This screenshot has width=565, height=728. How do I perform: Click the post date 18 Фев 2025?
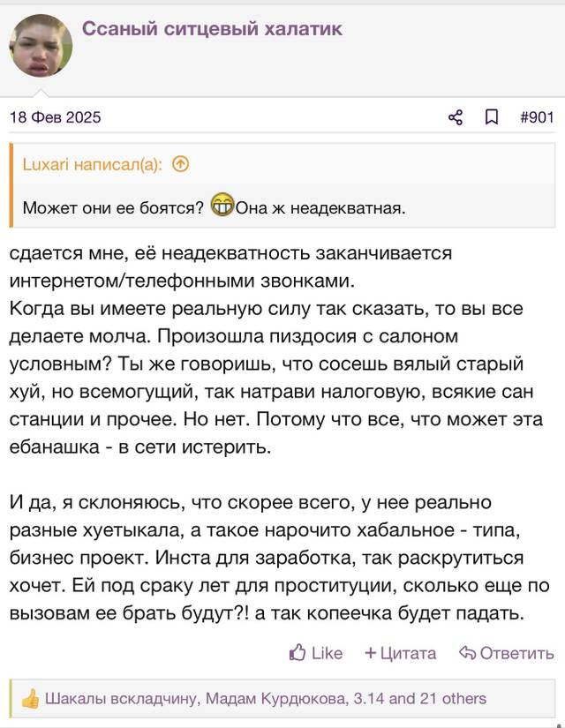(56, 117)
